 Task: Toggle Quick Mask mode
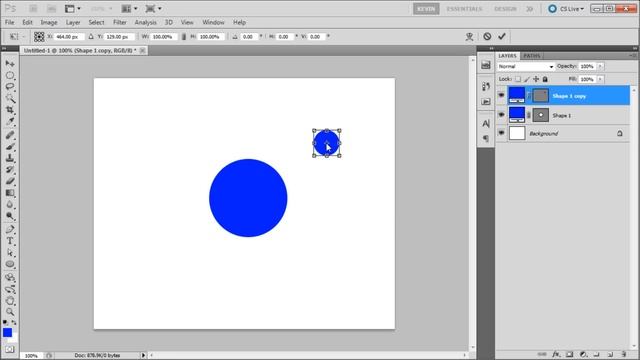pyautogui.click(x=10, y=349)
